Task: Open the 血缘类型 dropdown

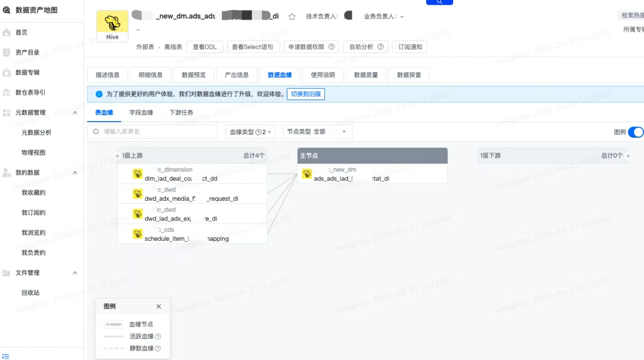Action: [x=250, y=131]
